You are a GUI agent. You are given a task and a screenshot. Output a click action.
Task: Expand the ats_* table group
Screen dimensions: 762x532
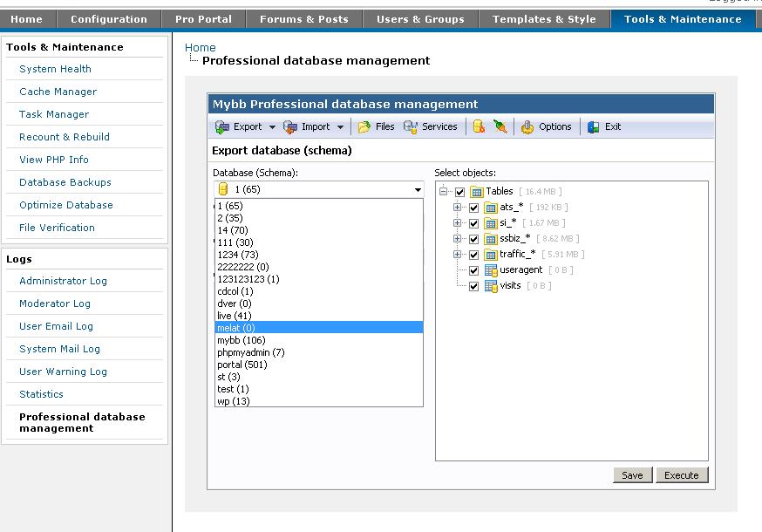tap(458, 208)
